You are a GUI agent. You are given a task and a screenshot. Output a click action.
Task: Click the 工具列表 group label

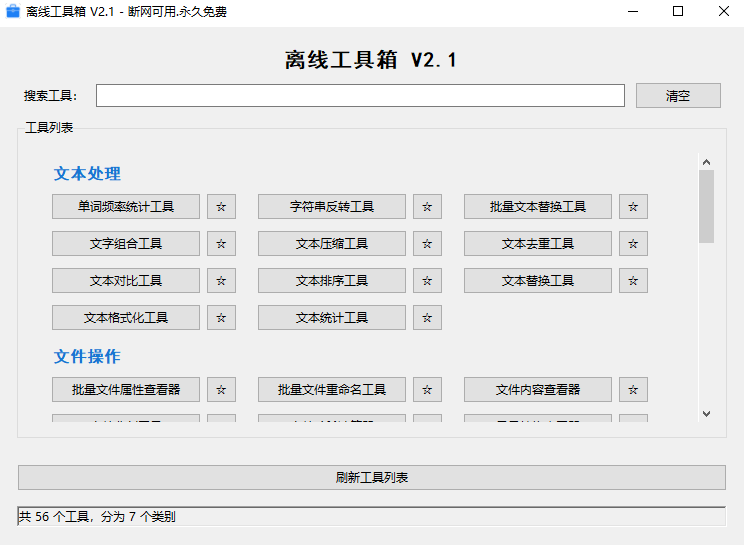coord(49,128)
